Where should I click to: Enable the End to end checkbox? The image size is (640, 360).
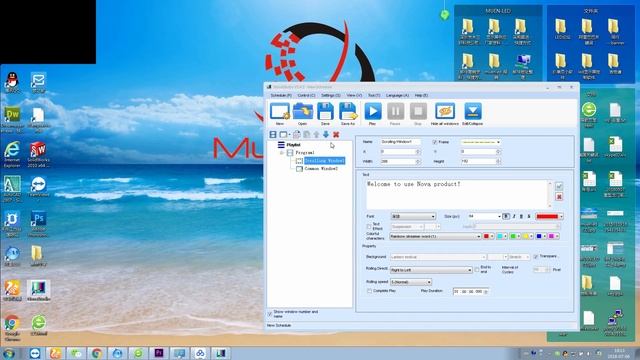tap(477, 269)
